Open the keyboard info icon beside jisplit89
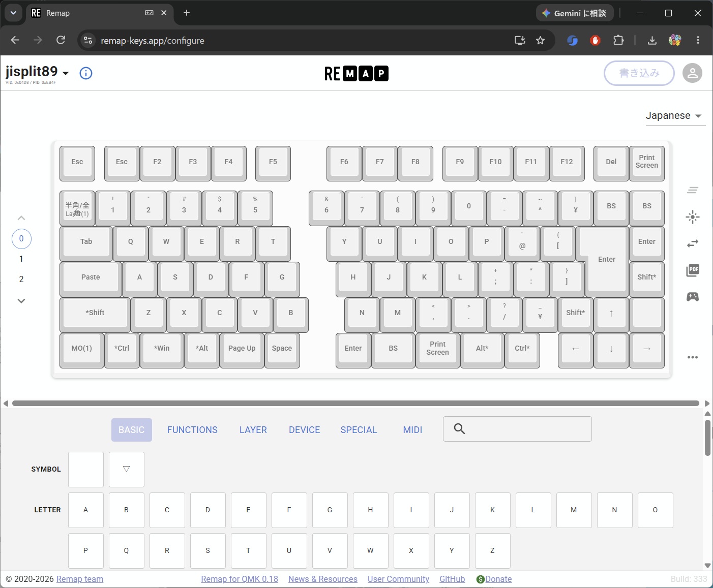Screen dimensions: 713x588 click(x=86, y=73)
